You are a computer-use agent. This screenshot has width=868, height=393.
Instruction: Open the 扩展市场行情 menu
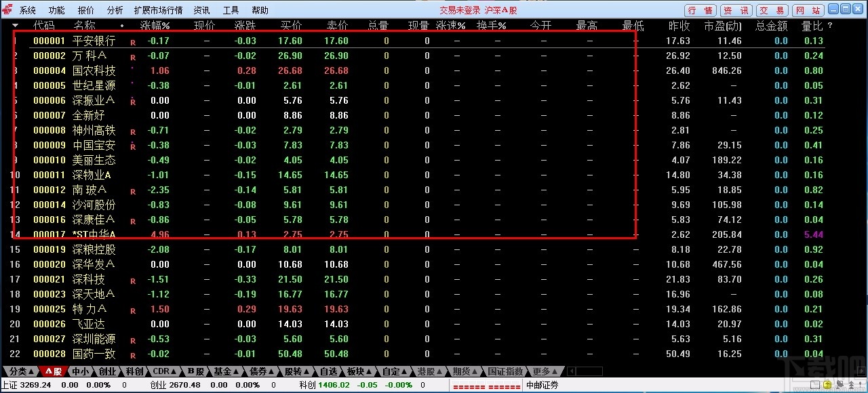(159, 10)
